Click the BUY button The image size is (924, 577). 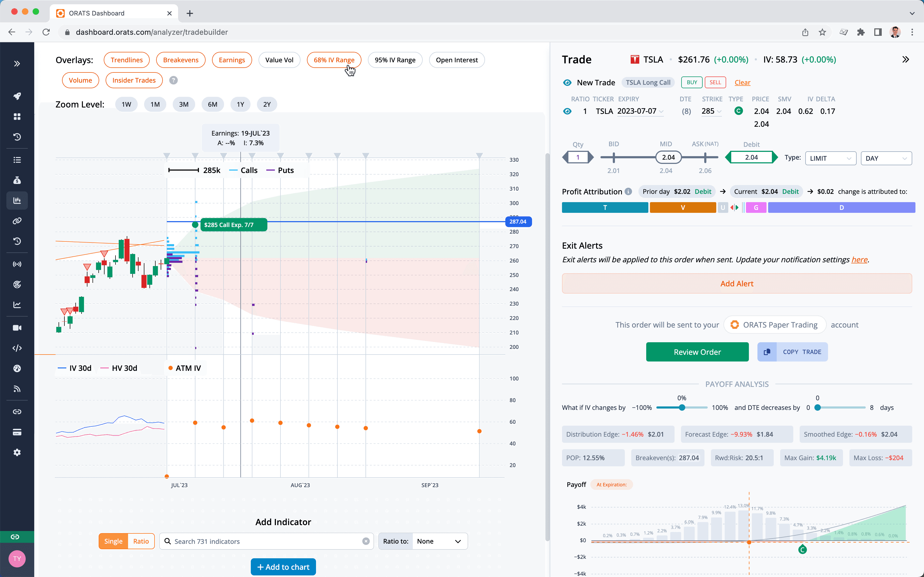point(692,82)
